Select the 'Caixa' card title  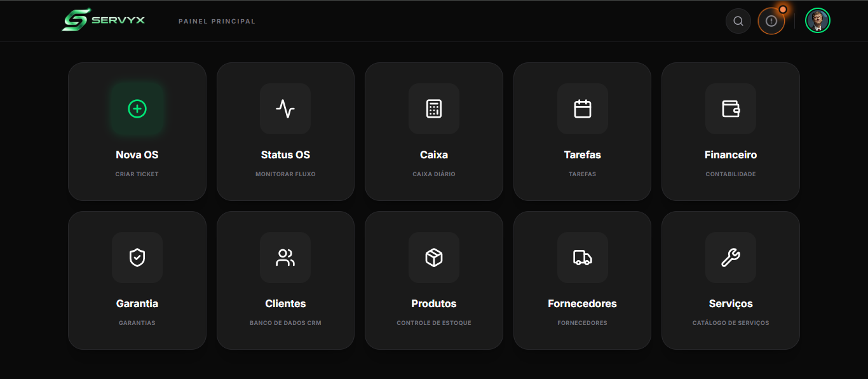coord(434,155)
